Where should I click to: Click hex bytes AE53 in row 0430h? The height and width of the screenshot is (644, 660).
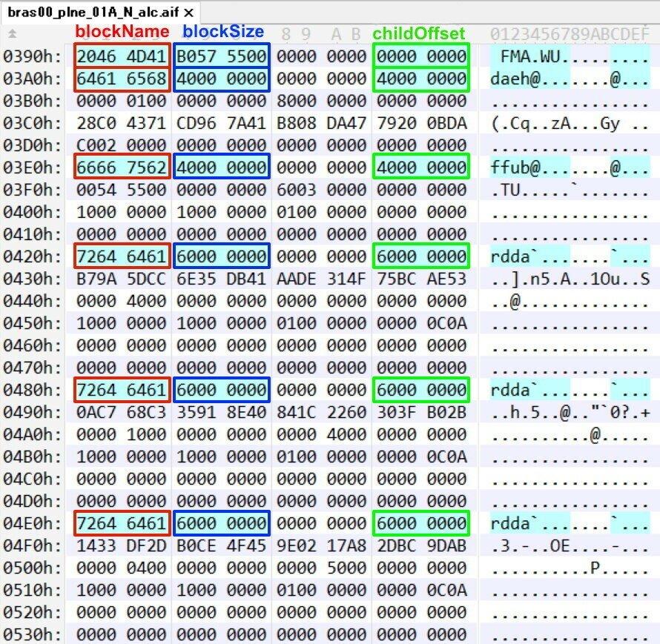446,279
